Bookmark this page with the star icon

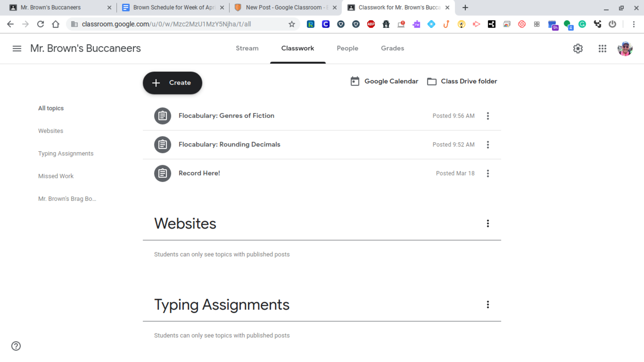[292, 24]
